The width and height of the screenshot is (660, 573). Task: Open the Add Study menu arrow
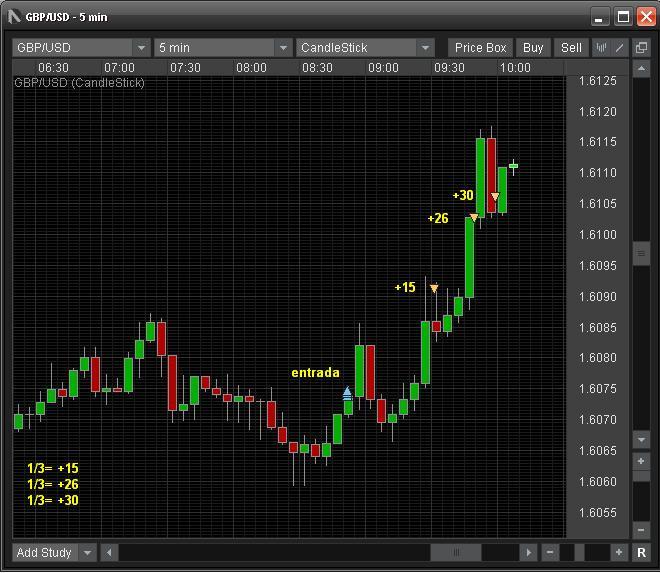87,553
